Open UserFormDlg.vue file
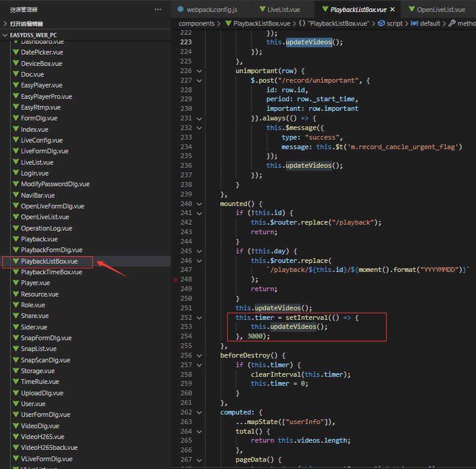Image resolution: width=476 pixels, height=469 pixels. click(x=46, y=414)
